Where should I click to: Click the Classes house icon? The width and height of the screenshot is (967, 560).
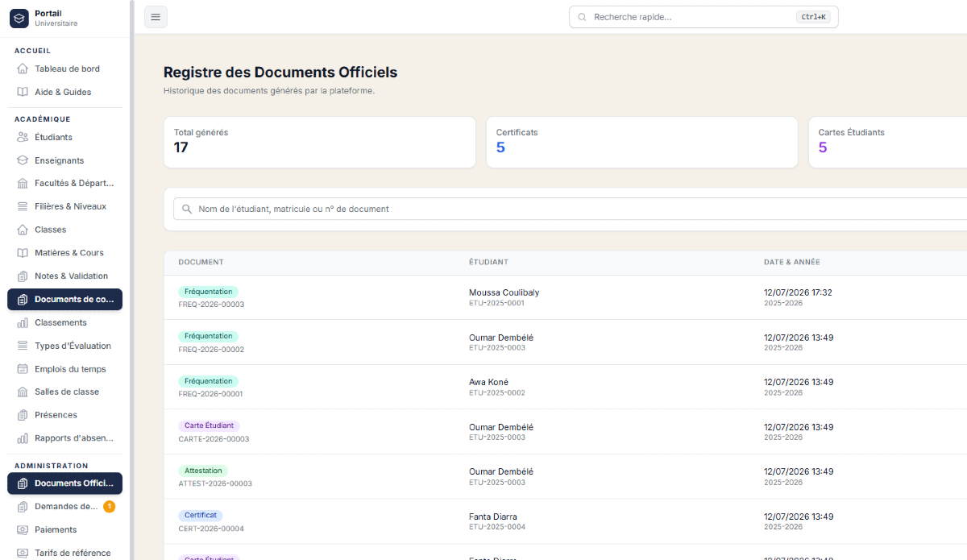point(23,230)
